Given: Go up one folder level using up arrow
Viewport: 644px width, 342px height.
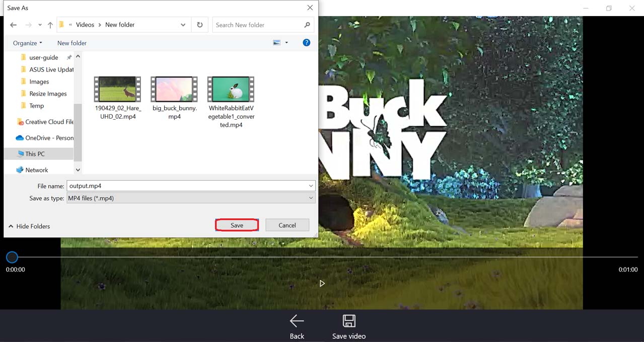Looking at the screenshot, I should tap(50, 25).
